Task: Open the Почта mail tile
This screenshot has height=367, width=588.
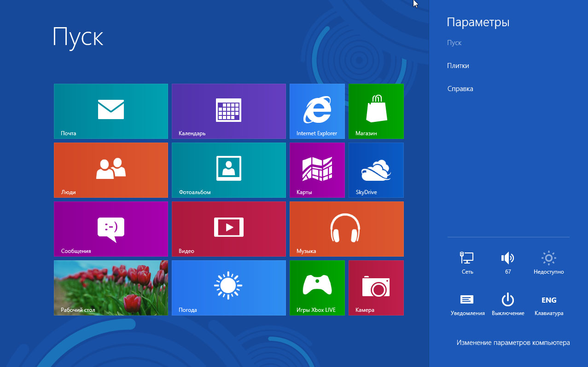Action: pyautogui.click(x=111, y=111)
